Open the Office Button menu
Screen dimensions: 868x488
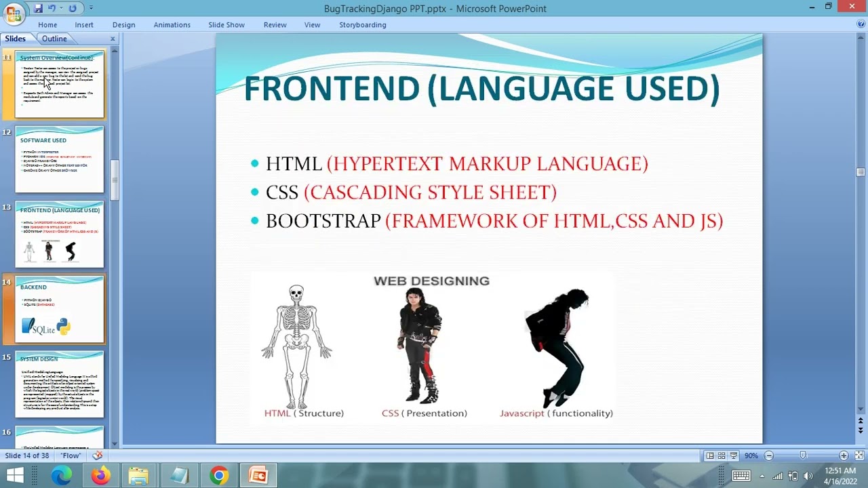(14, 12)
